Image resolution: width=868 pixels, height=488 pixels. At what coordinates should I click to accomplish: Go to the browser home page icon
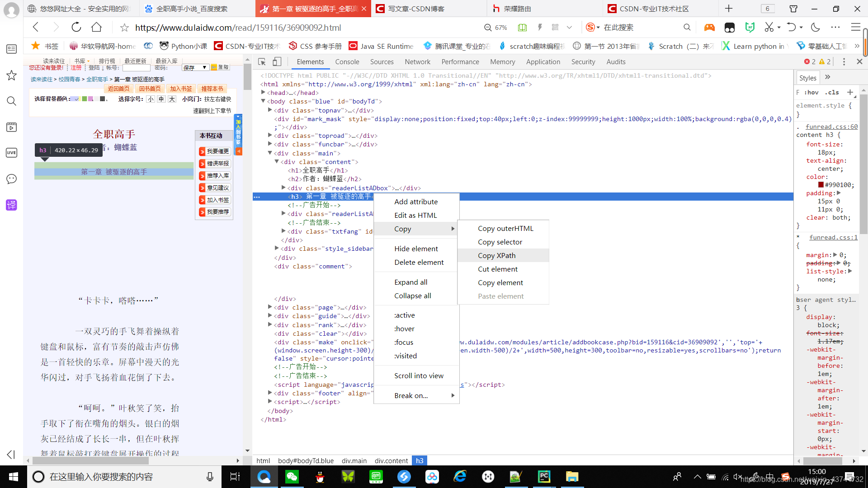(x=96, y=28)
